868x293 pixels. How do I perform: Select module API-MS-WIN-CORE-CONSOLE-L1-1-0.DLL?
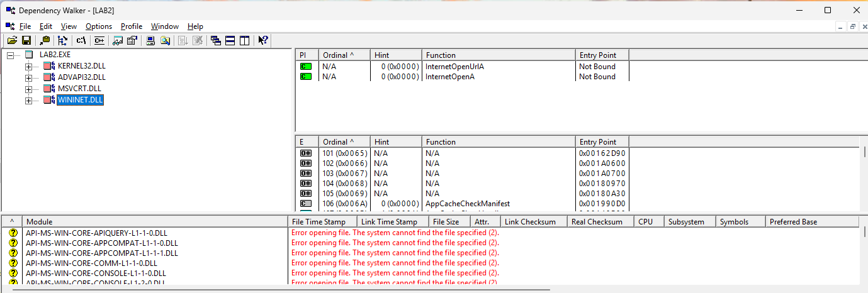click(96, 273)
